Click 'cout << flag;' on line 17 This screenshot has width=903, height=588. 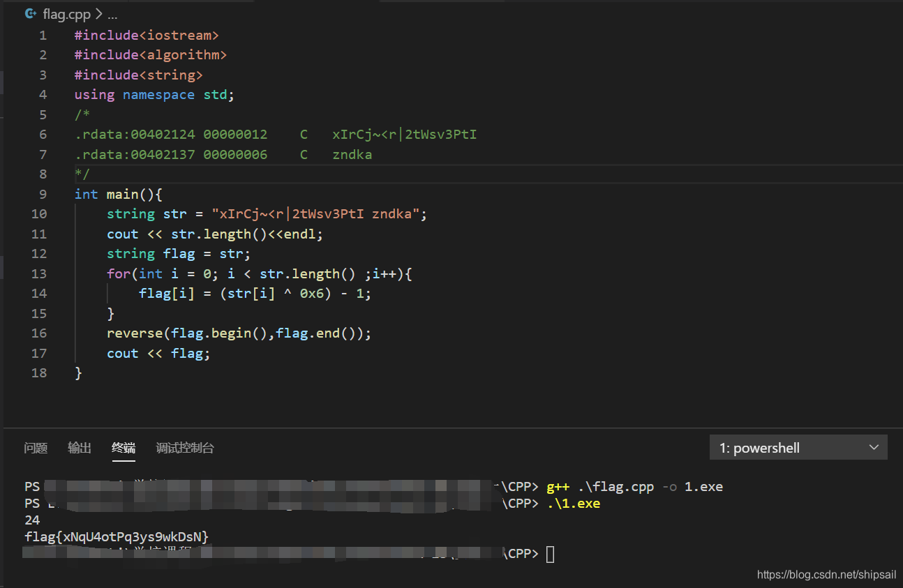(x=158, y=354)
